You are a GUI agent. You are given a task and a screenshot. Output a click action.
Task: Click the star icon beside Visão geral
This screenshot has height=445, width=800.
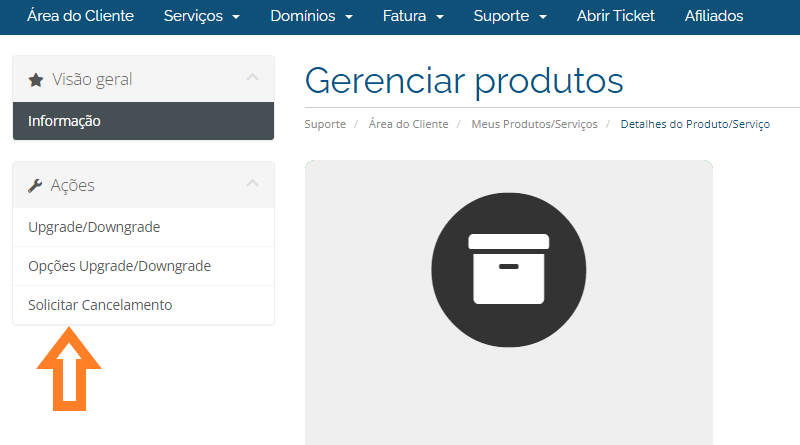click(x=36, y=80)
